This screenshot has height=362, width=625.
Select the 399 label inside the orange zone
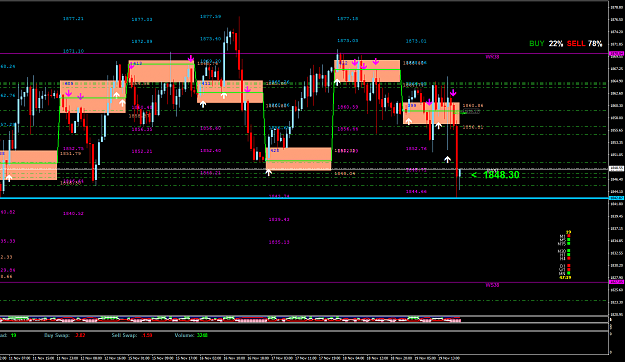point(412,106)
